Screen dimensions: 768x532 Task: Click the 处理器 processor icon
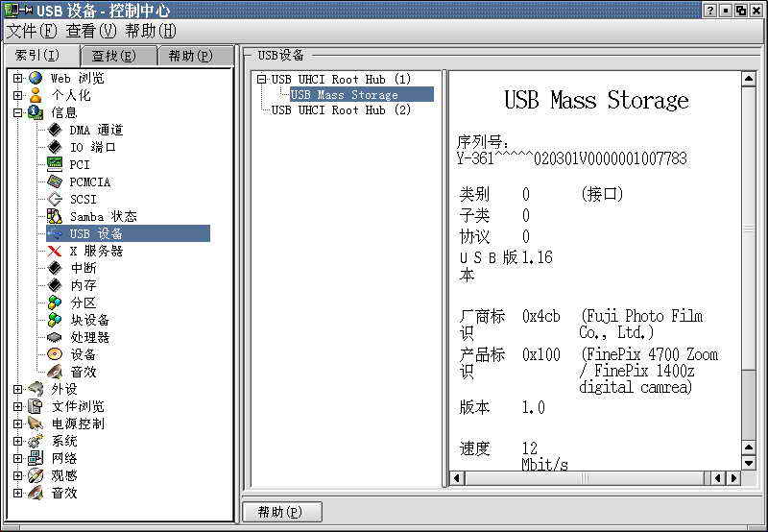(x=55, y=337)
